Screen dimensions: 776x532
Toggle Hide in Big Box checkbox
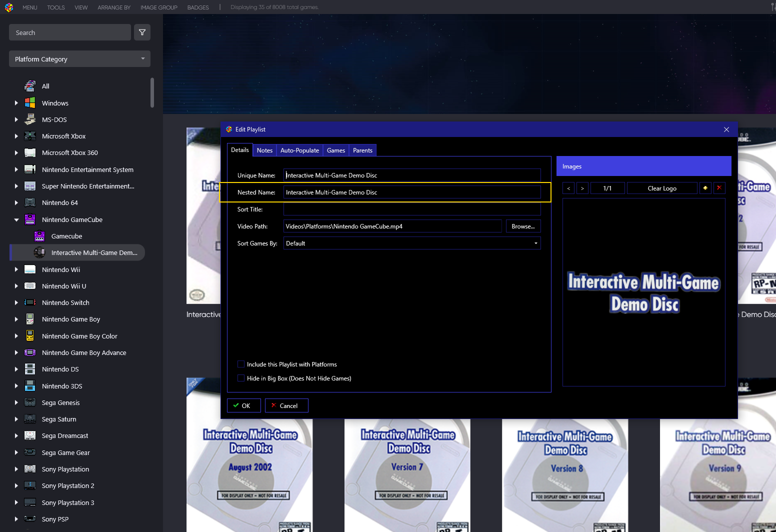(x=241, y=378)
